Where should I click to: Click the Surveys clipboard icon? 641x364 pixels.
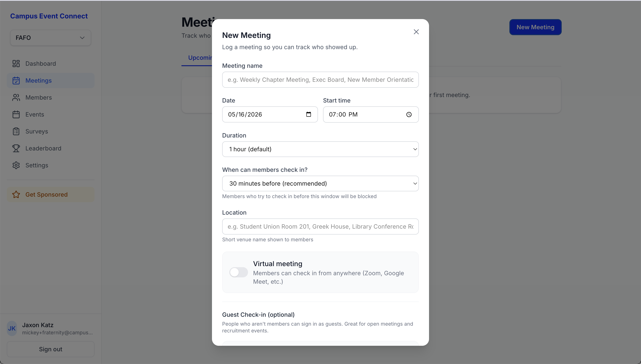(16, 132)
